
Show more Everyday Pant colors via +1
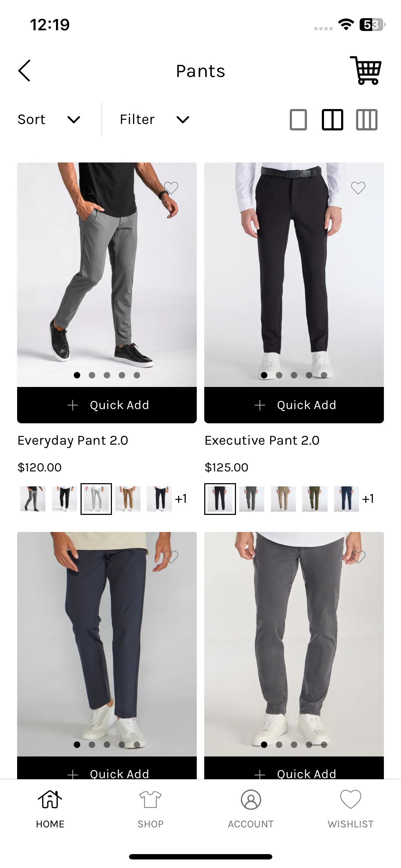click(181, 498)
